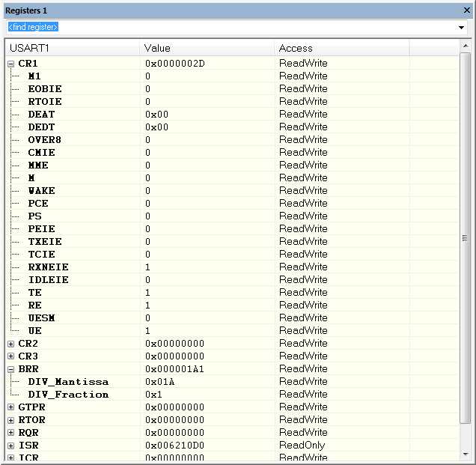
Task: Click the scrollbar up arrow
Action: tap(465, 46)
